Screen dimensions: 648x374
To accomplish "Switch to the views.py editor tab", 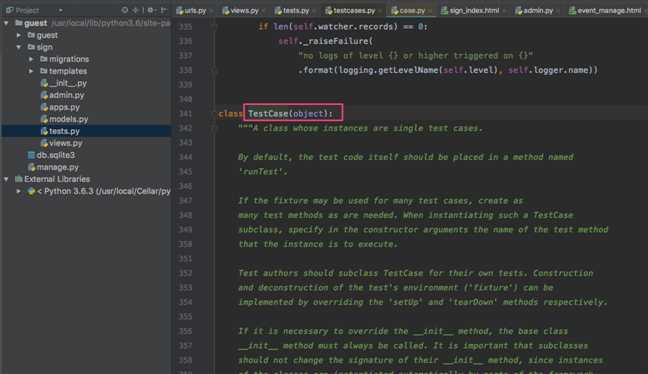I will pyautogui.click(x=241, y=11).
